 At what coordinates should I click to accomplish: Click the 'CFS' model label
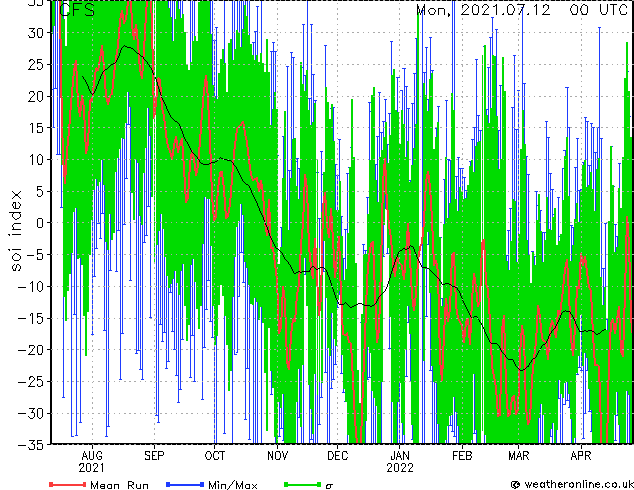tap(77, 10)
